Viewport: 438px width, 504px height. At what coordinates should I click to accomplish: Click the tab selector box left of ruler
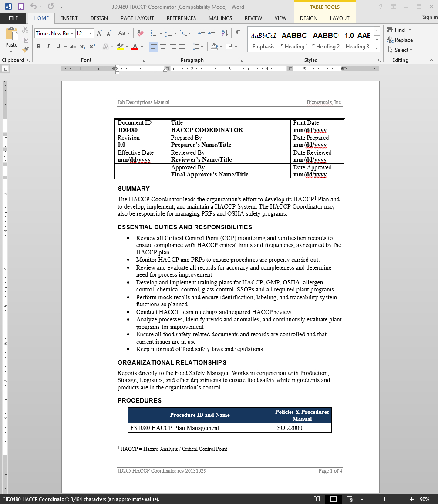(x=6, y=69)
